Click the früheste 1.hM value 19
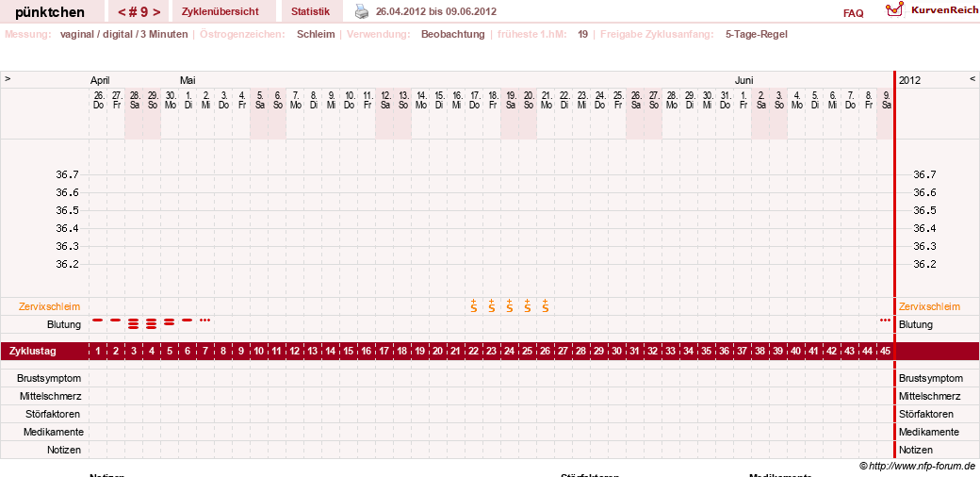980x477 pixels. coord(582,34)
